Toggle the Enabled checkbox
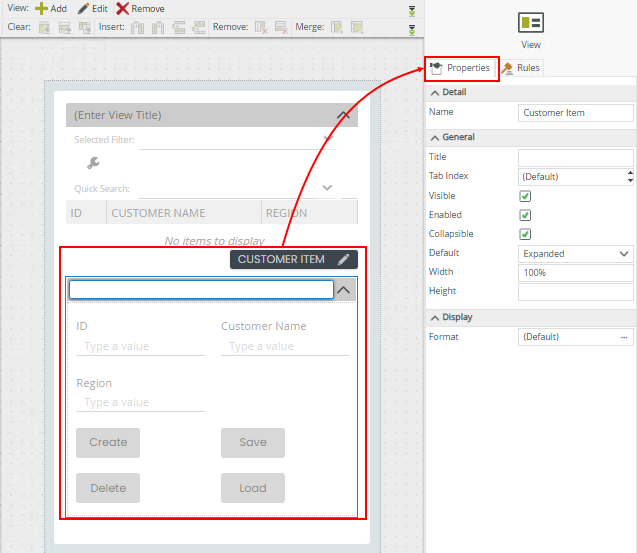The height and width of the screenshot is (553, 637). click(525, 215)
